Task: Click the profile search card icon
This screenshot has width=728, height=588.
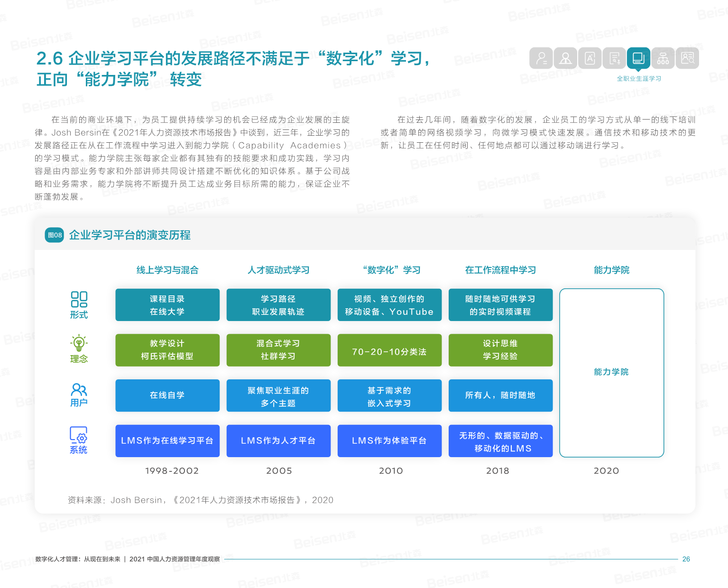Action: tap(687, 58)
